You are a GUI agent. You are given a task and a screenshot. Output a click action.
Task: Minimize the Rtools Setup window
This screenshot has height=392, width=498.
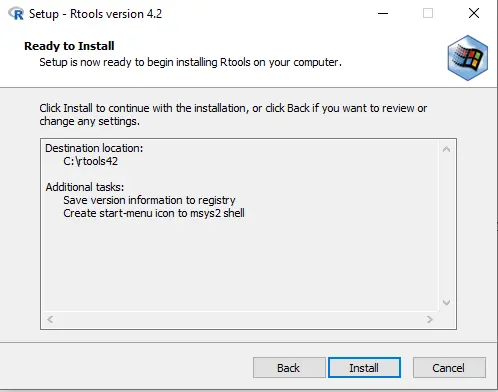click(383, 14)
